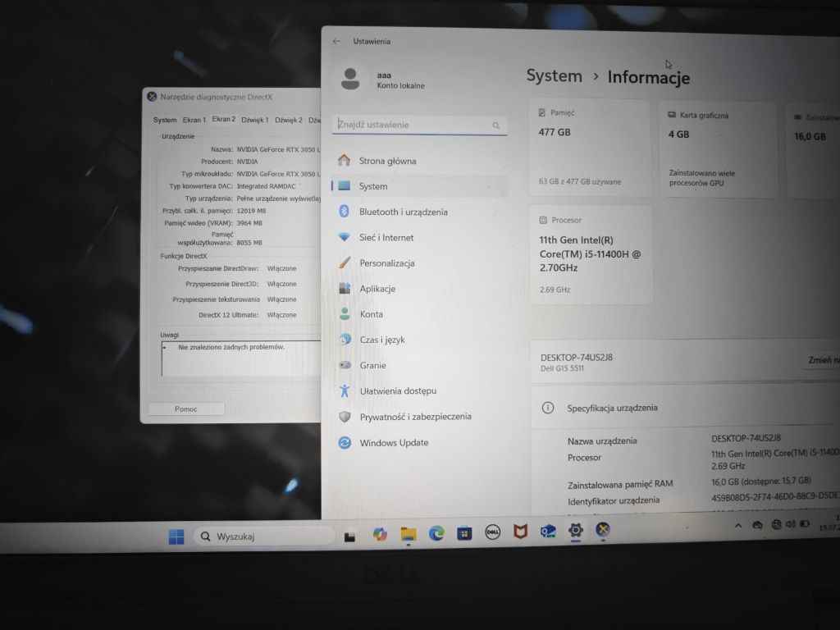Click the gamepad icon beside Granie
Viewport: 840px width, 630px height.
345,365
